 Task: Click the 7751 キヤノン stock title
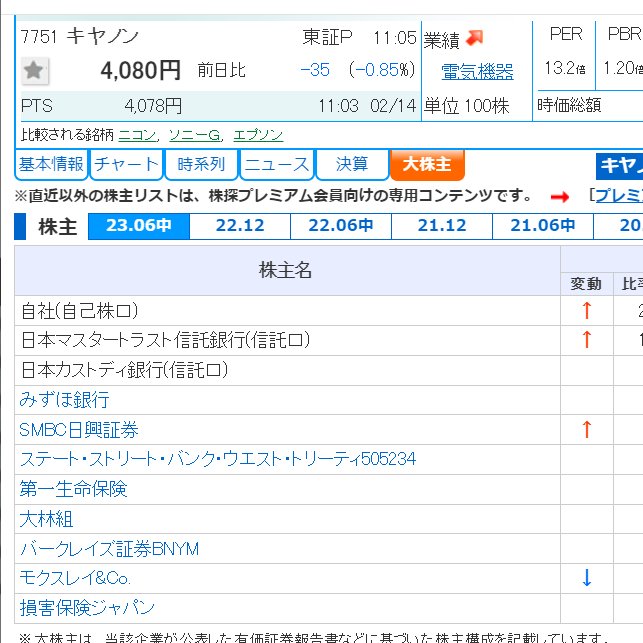[x=80, y=36]
